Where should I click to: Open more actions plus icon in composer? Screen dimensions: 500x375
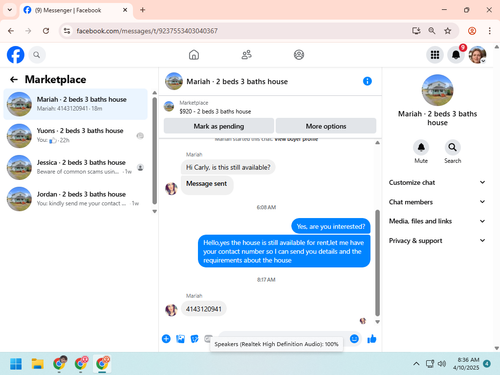pyautogui.click(x=166, y=339)
